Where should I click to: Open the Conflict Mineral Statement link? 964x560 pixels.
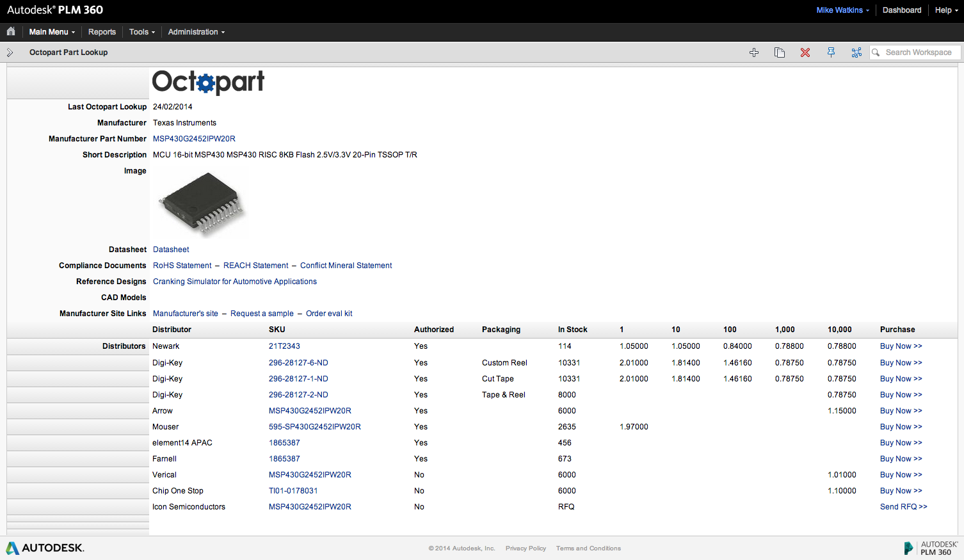coord(346,266)
